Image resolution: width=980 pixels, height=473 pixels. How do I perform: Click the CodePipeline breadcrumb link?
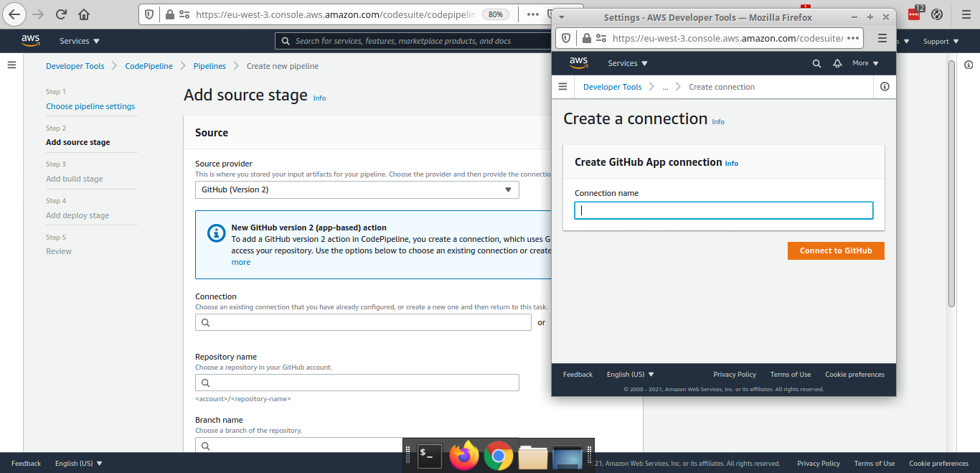149,66
